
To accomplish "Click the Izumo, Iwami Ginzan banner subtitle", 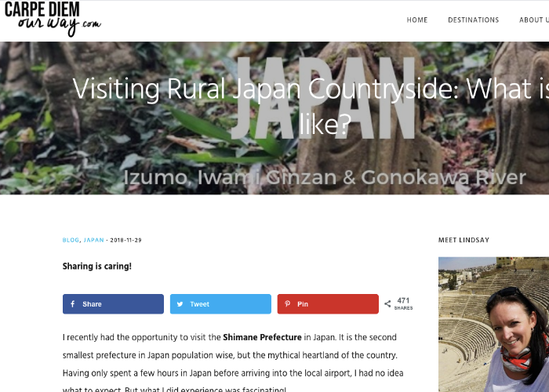I will tap(325, 177).
